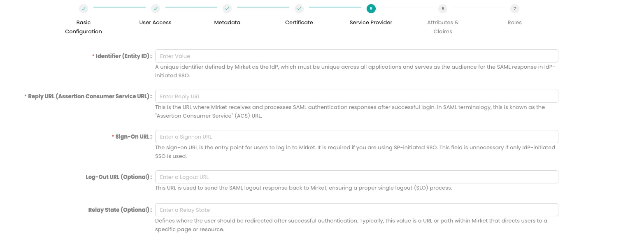Click the User Access step checkmark icon
The image size is (644, 248).
point(156,8)
